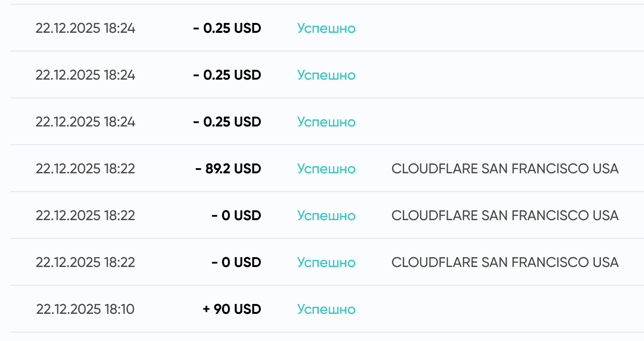The height and width of the screenshot is (341, 644).
Task: Select the date in the lower -0 USD row
Action: click(x=85, y=262)
